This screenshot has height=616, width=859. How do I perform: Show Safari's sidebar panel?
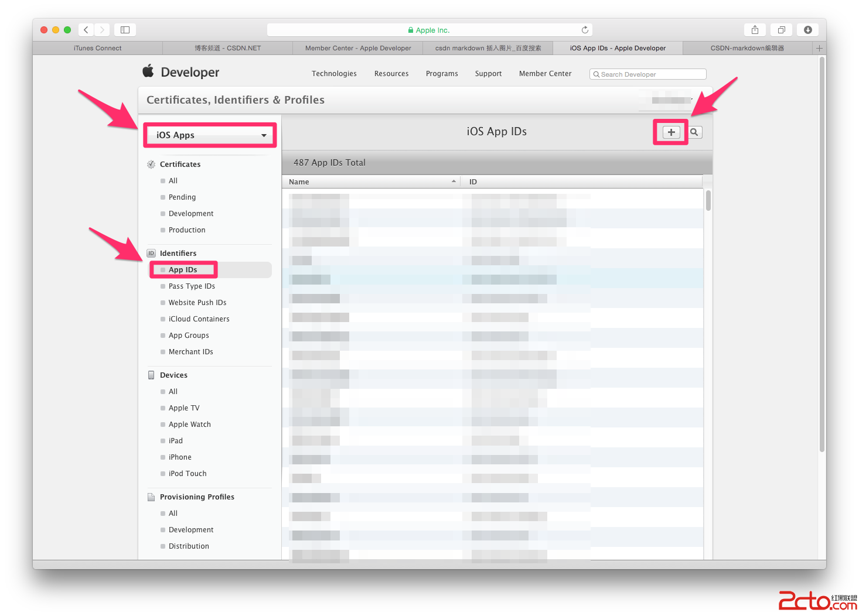[125, 30]
